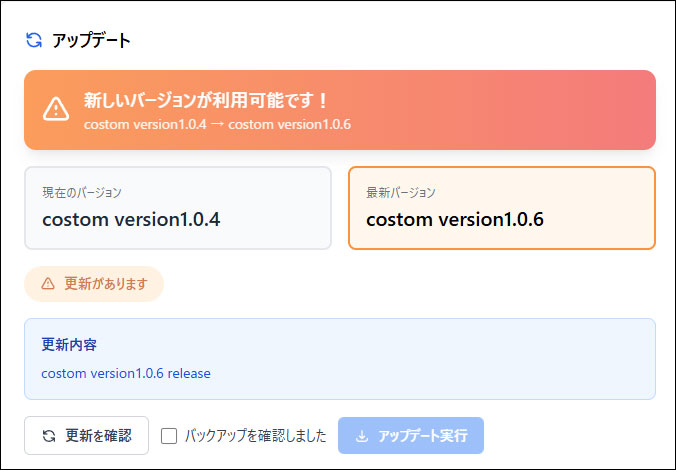Click the 新しいバージョンが利用可能です！ banner title

pos(206,101)
